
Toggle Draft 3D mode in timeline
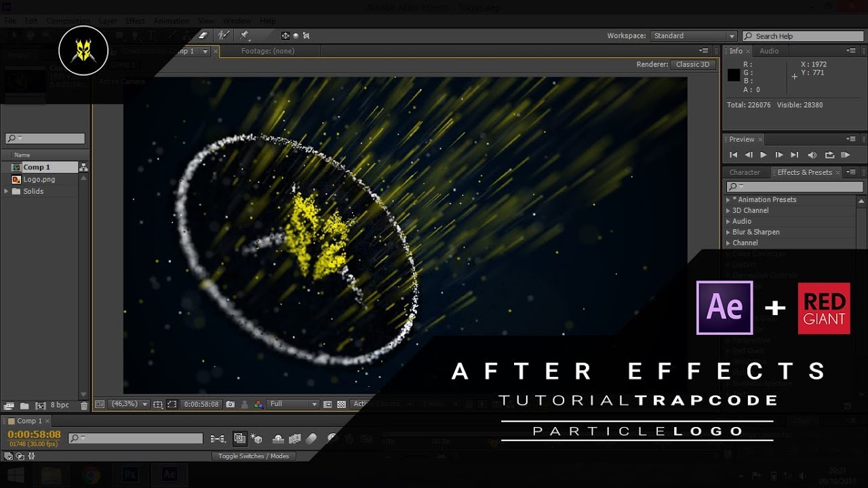pos(256,439)
